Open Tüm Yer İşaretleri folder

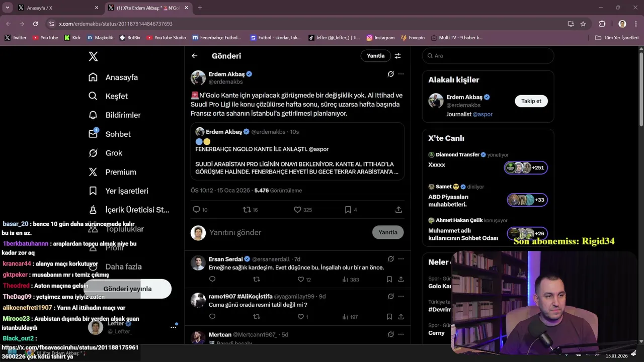pos(617,38)
